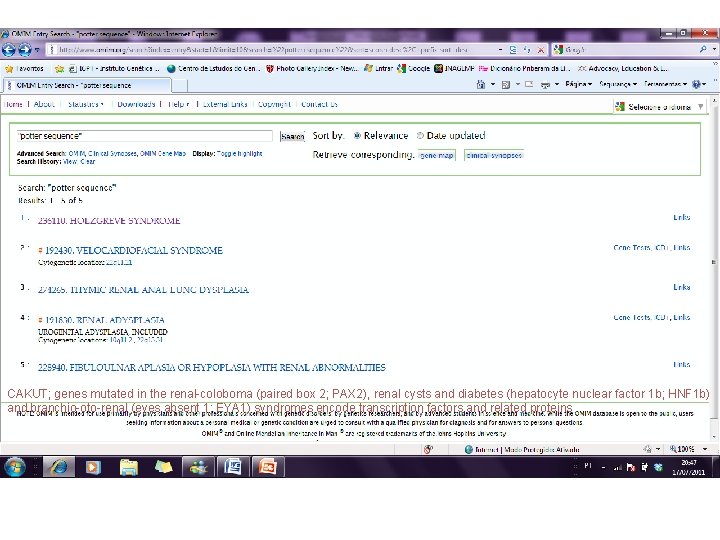Image resolution: width=720 pixels, height=540 pixels.
Task: Open Internet Explorer from the taskbar
Action: [x=59, y=467]
